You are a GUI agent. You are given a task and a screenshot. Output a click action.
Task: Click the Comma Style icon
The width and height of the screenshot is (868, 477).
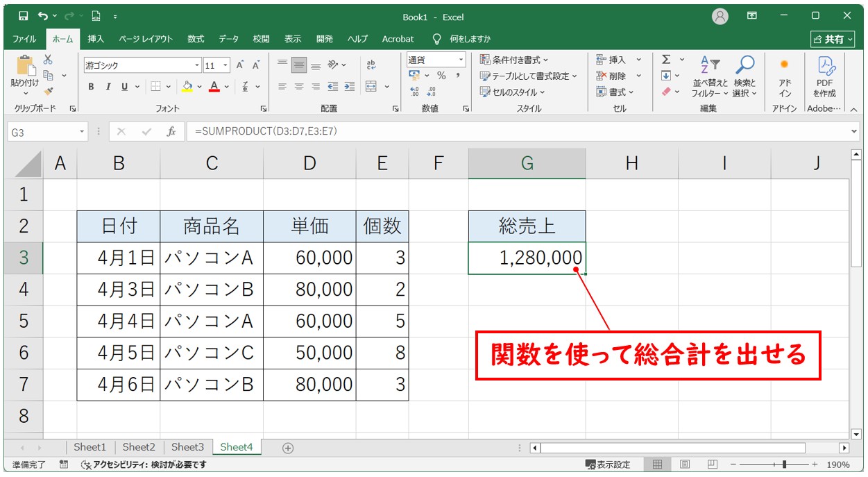tap(458, 76)
